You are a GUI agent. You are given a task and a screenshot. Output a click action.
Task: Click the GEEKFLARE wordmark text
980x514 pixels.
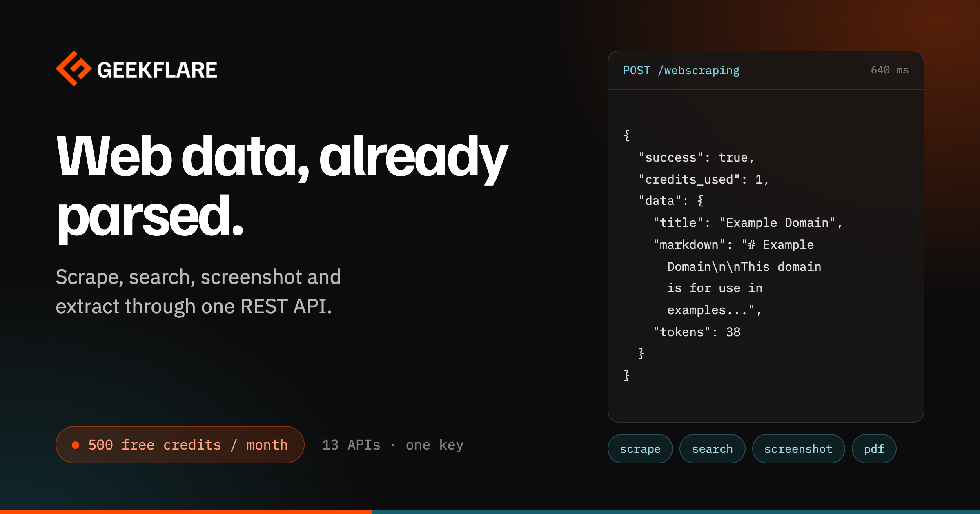[157, 70]
